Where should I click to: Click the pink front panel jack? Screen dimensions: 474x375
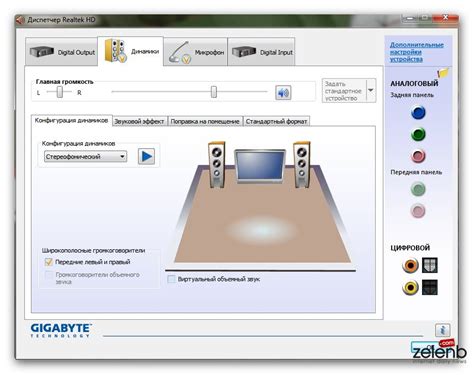[418, 211]
